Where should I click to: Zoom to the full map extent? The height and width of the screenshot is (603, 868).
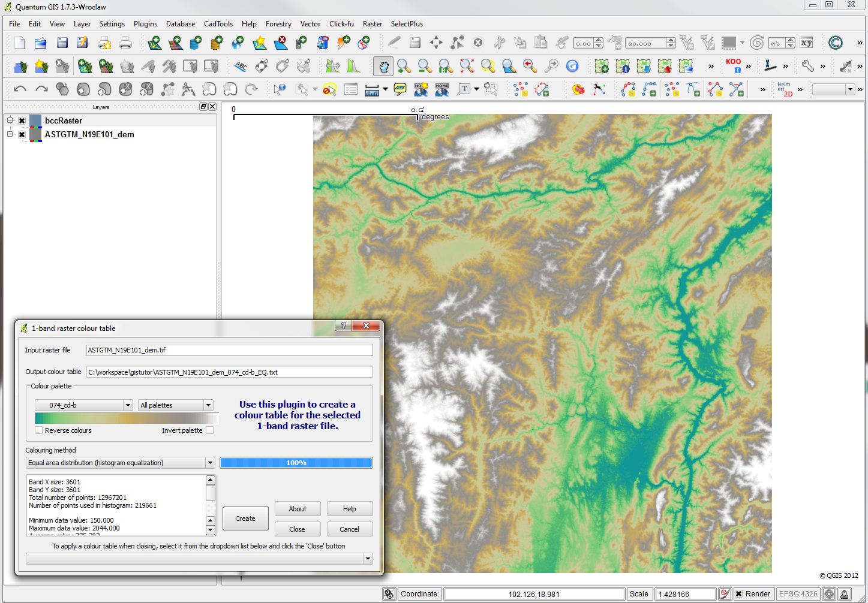tap(467, 66)
